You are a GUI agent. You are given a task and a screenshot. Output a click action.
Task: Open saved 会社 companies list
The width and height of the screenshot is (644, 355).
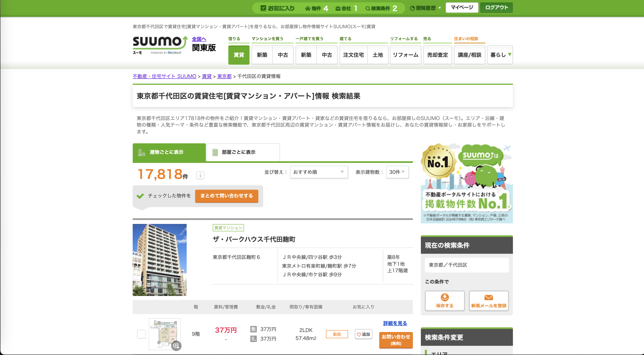[346, 8]
